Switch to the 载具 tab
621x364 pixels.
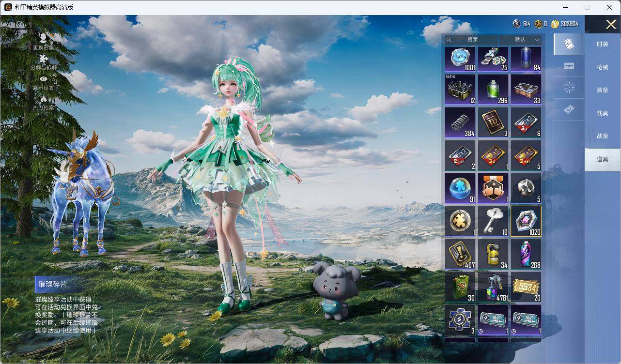click(602, 113)
